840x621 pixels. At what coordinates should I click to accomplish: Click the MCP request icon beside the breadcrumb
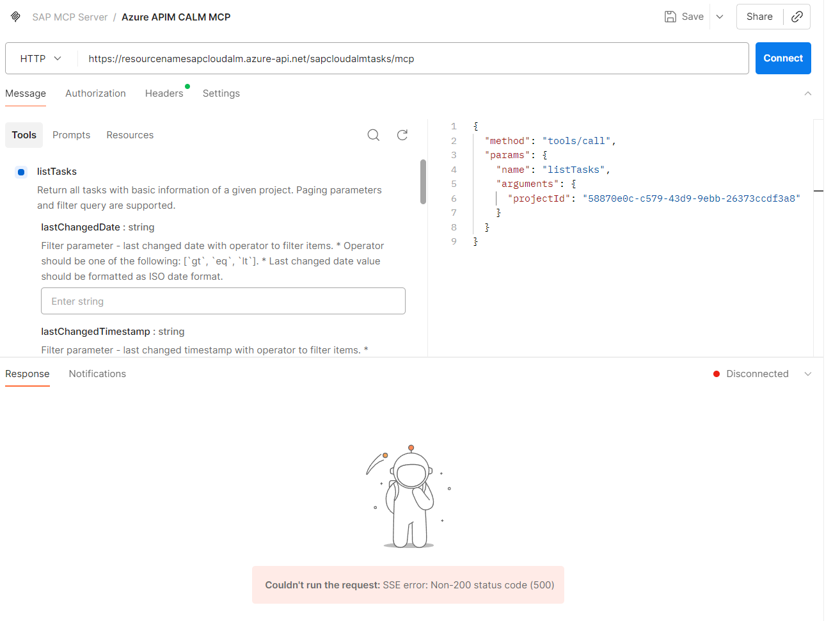pos(16,17)
